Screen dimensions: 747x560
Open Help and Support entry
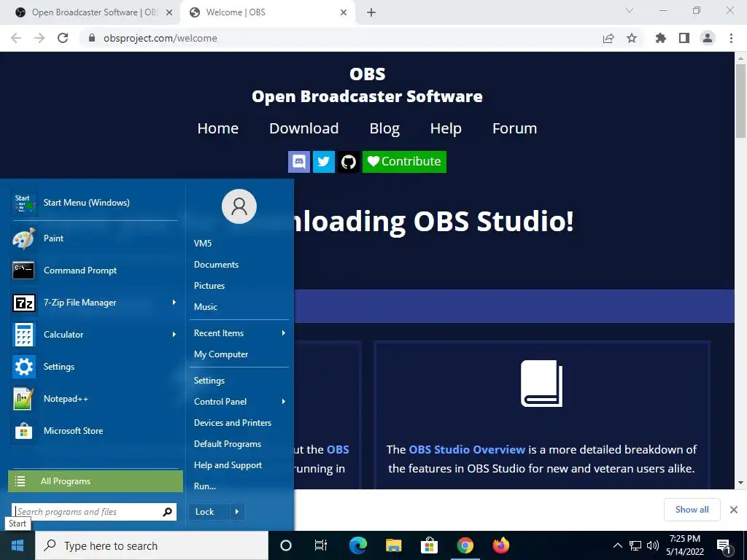coord(228,465)
